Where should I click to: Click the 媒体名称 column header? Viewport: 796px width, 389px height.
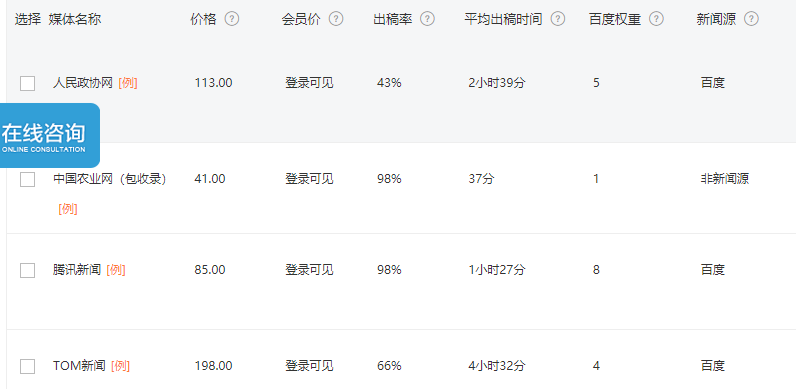75,19
